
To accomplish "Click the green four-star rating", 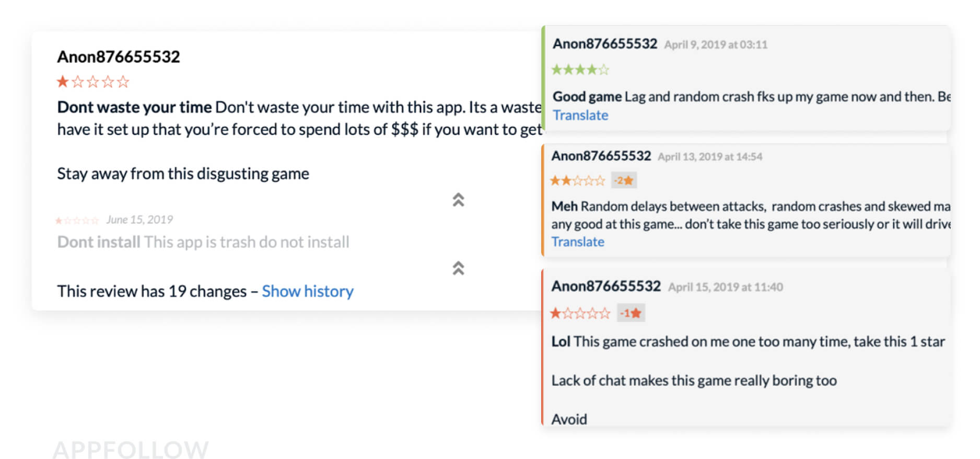I will 580,70.
